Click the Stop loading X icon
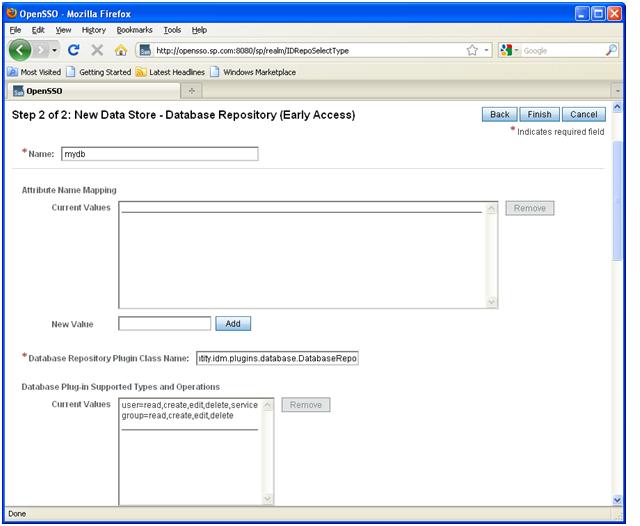The height and width of the screenshot is (526, 640). point(97,50)
